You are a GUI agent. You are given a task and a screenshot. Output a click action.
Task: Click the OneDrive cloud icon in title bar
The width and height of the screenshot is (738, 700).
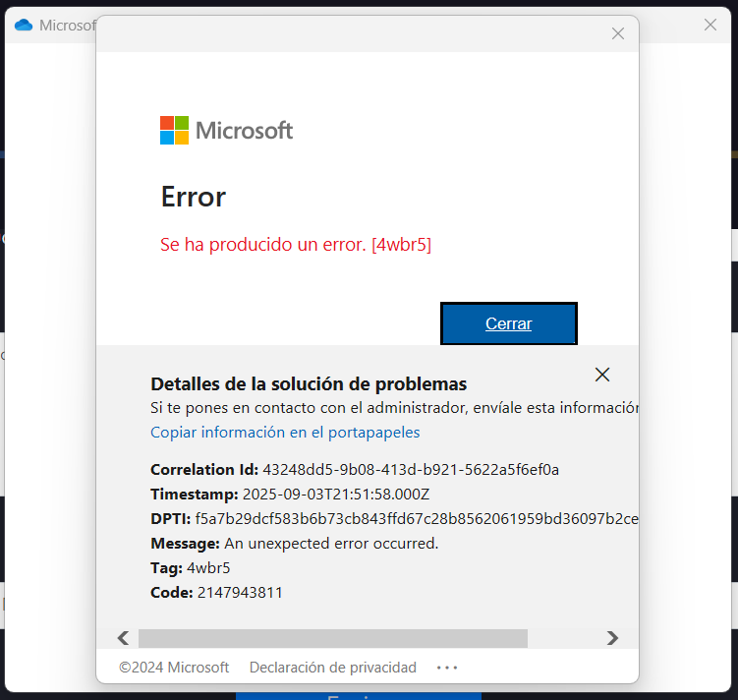pos(24,25)
